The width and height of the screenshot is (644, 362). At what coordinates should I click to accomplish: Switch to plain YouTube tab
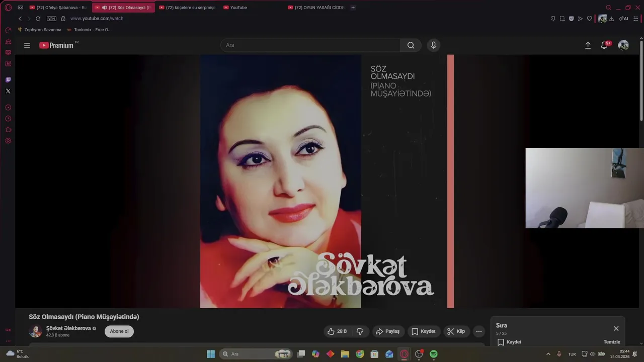tap(252, 8)
